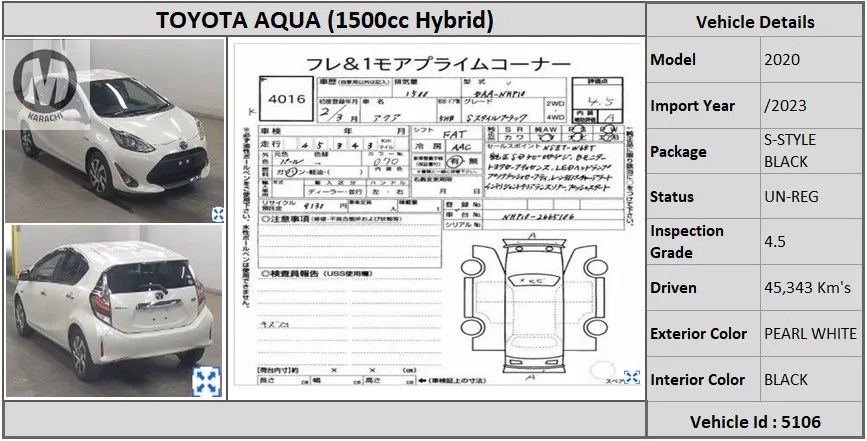Click the S-STYLE BLACK package value
Screen dimensions: 867x441
click(x=790, y=151)
